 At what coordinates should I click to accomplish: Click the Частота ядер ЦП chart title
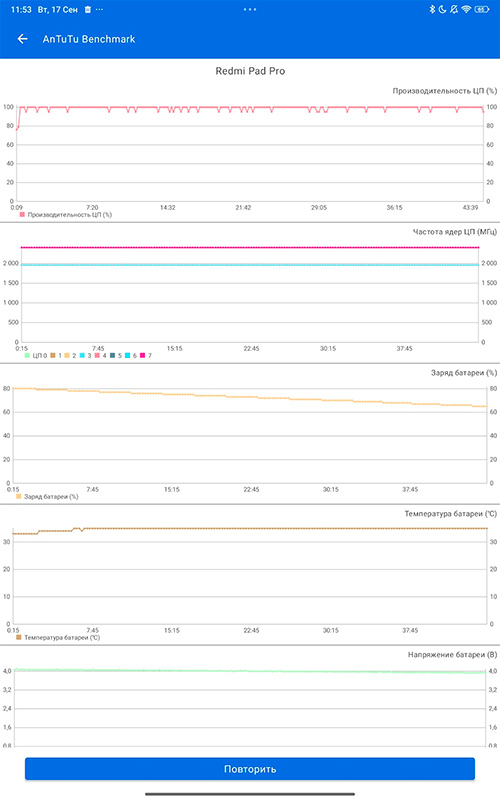(455, 232)
